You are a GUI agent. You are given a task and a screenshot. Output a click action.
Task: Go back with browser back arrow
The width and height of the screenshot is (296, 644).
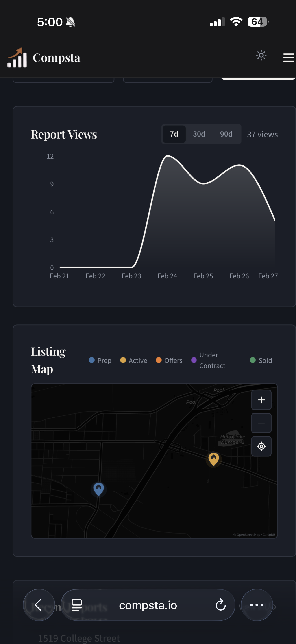pos(39,605)
